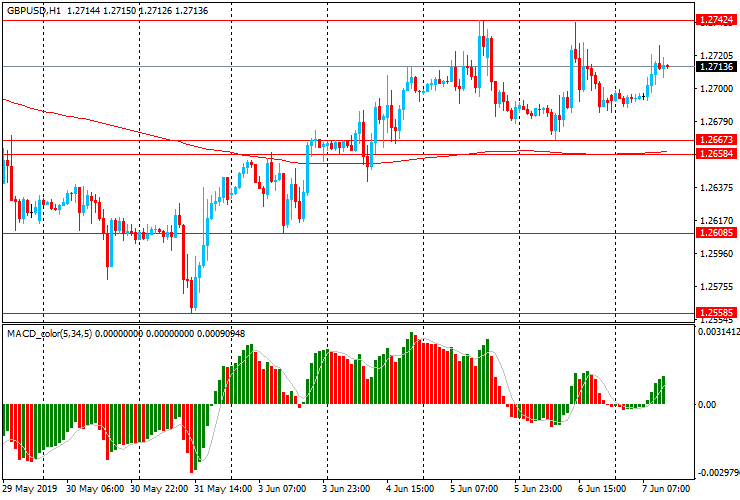Click the MACD scale value 0.0031412

point(718,331)
